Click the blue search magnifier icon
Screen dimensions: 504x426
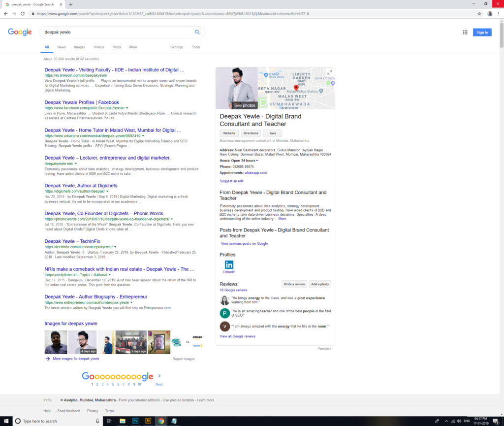click(197, 32)
